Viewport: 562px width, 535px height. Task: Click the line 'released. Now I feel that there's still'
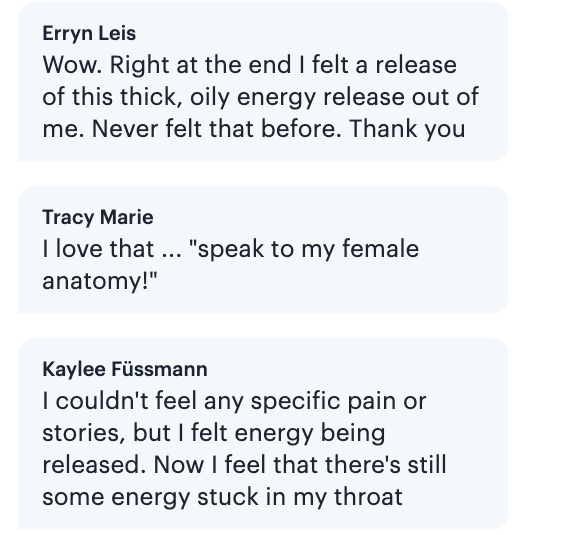pyautogui.click(x=244, y=464)
